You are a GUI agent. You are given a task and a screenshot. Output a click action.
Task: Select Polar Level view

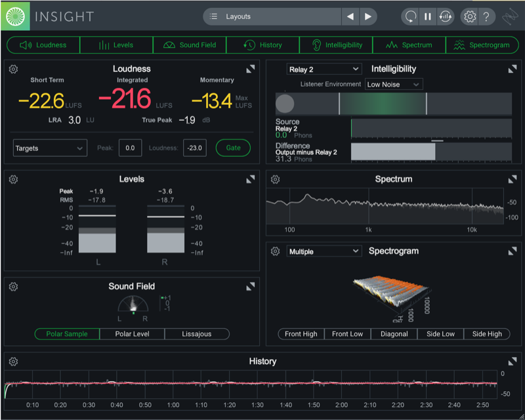point(133,334)
